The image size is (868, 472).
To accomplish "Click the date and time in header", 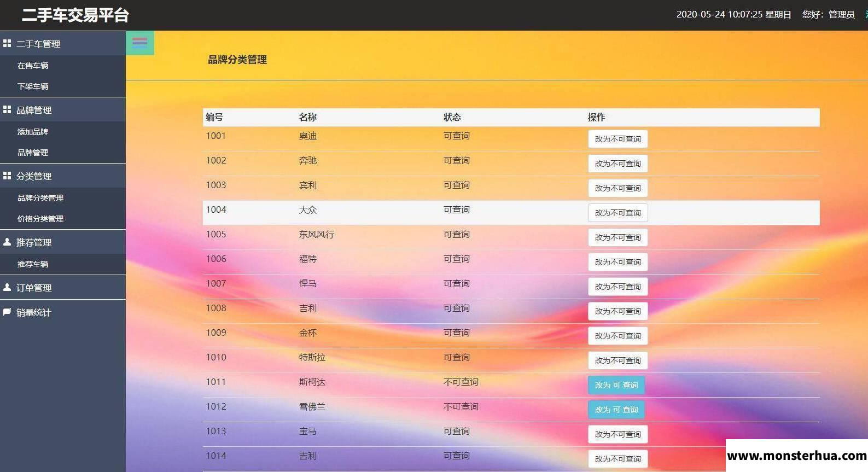I will tap(734, 15).
